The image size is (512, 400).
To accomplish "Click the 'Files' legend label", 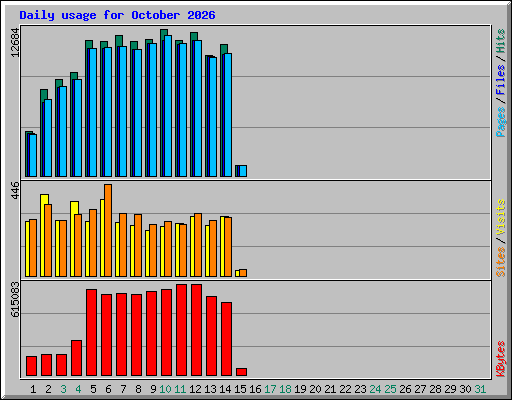I will 500,79.
